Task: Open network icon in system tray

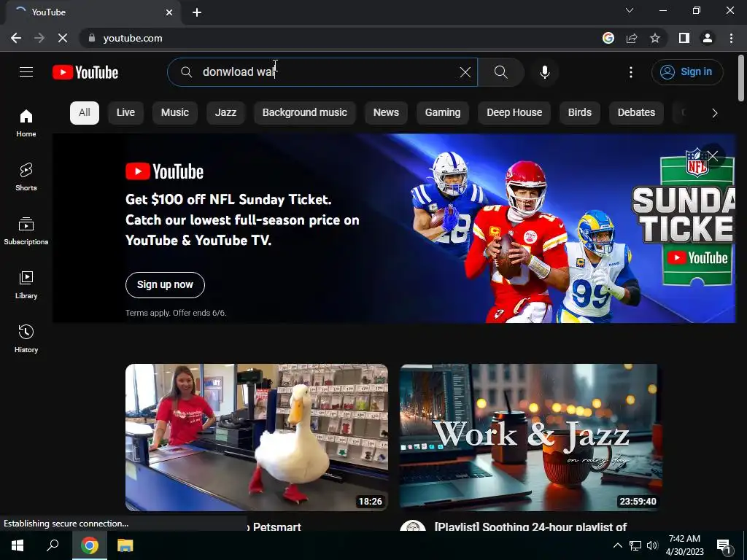Action: pos(635,545)
